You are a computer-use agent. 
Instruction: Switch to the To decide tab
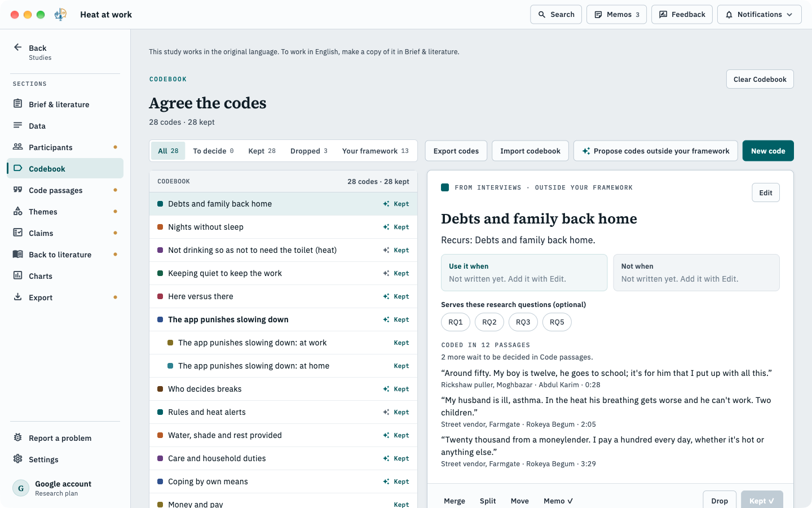click(x=213, y=151)
